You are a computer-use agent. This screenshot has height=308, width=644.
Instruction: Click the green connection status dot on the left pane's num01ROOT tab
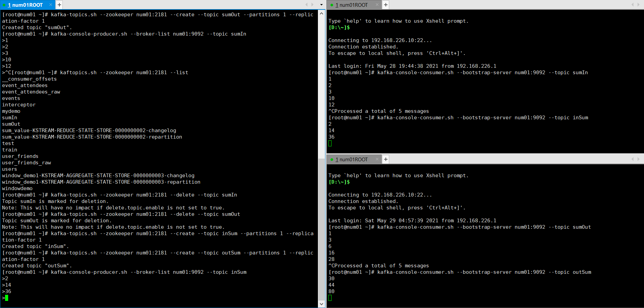4,5
